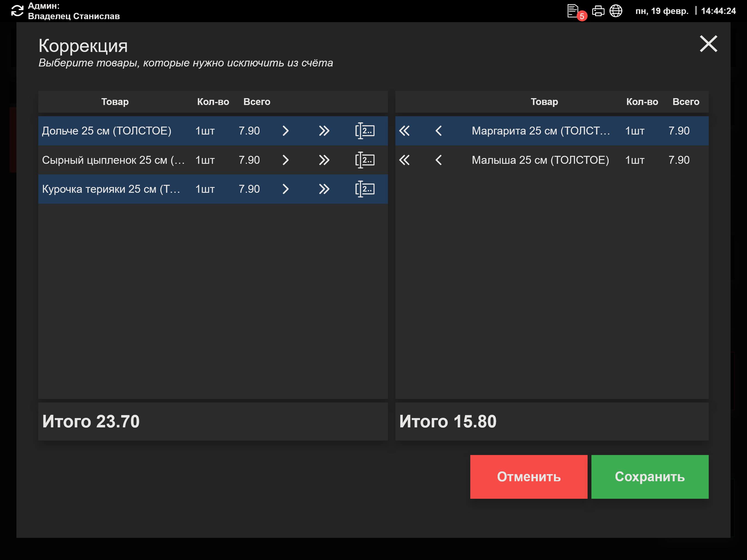Return all Маргарита units to left list
Viewport: 747px width, 560px height.
(x=404, y=131)
